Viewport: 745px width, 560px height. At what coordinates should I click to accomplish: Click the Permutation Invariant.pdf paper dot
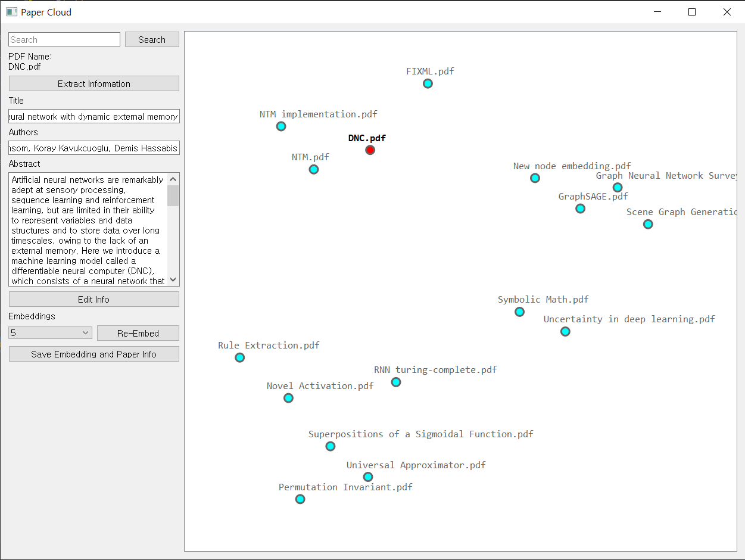300,499
